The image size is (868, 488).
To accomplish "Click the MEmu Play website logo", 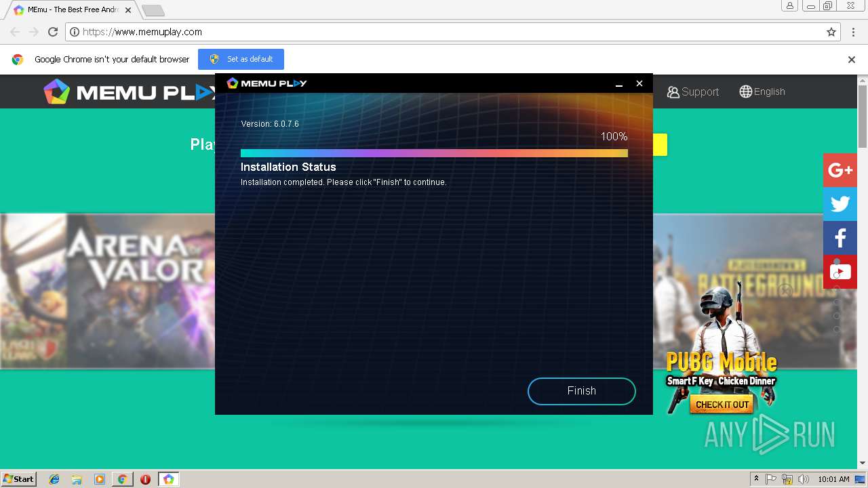I will pos(130,91).
